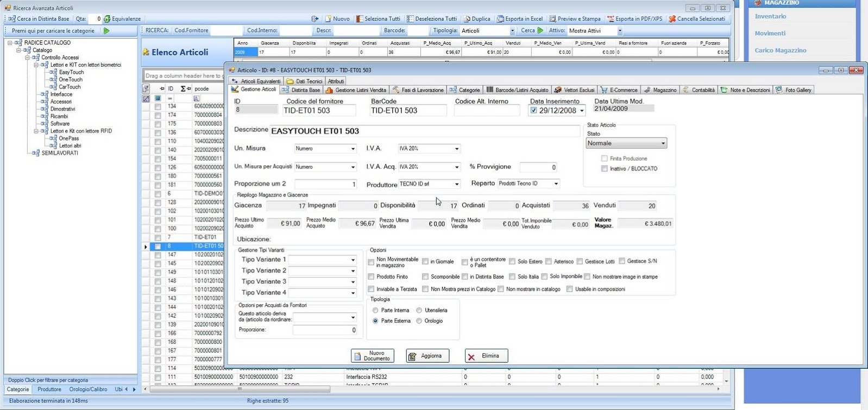Select the Parte Interna radio button
868x410 pixels.
click(x=375, y=311)
